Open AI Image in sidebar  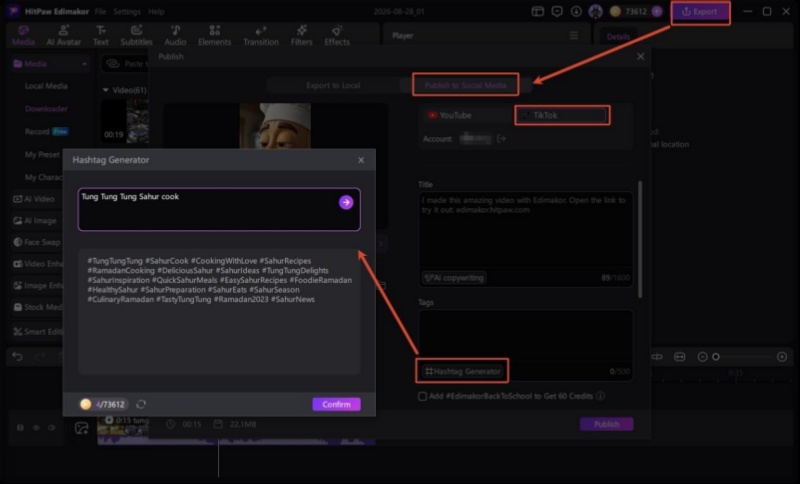(x=35, y=221)
